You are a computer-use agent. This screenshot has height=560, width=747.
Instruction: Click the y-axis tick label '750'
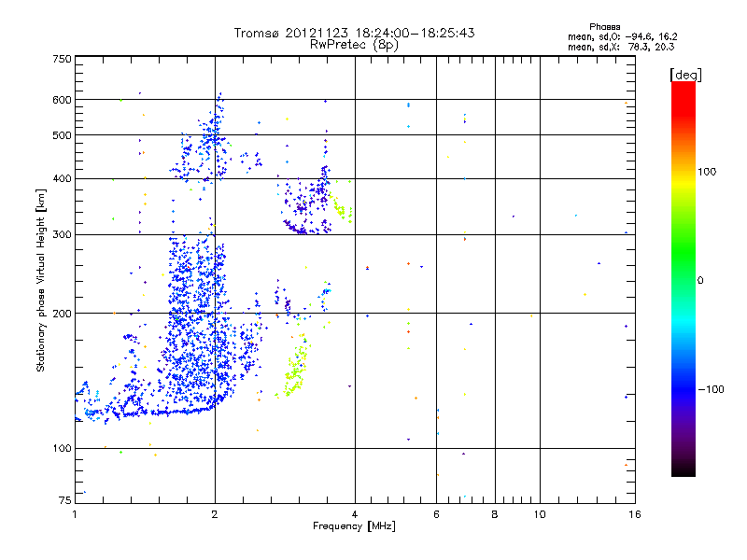coord(62,59)
